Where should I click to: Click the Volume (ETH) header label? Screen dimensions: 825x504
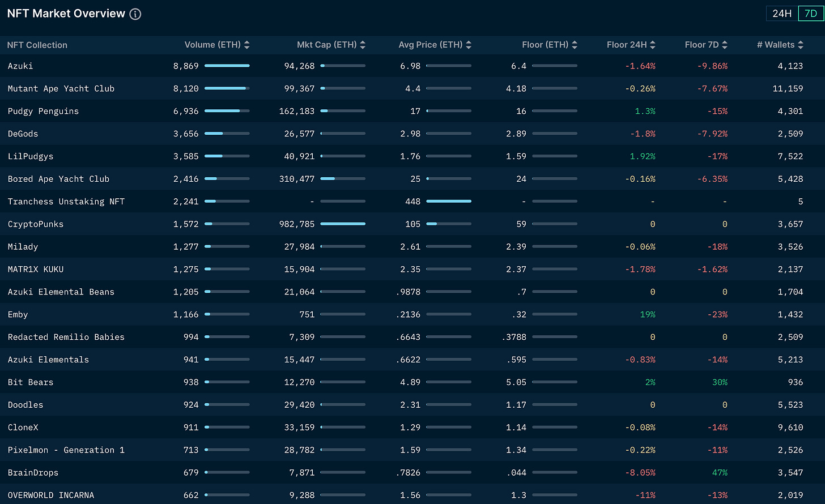click(x=212, y=45)
